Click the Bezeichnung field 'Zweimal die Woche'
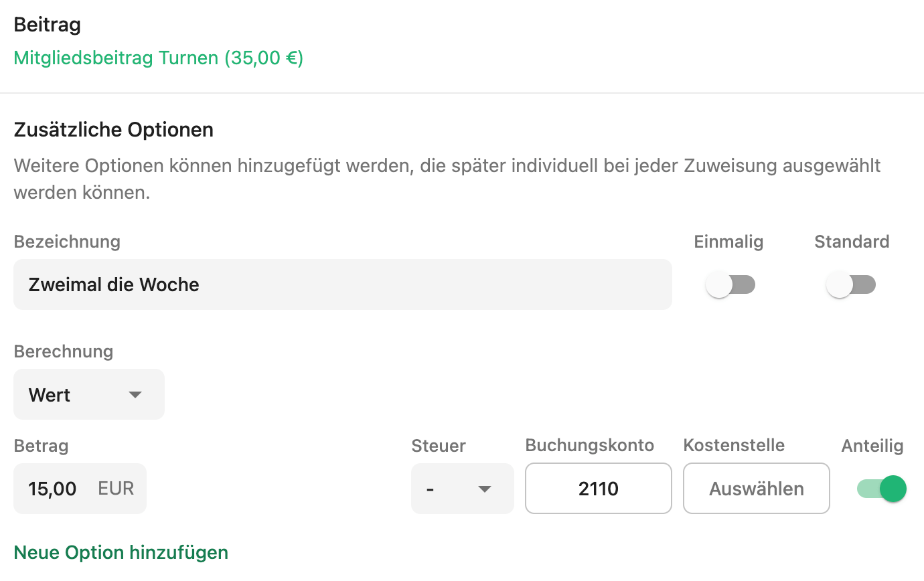This screenshot has height=581, width=924. point(343,284)
